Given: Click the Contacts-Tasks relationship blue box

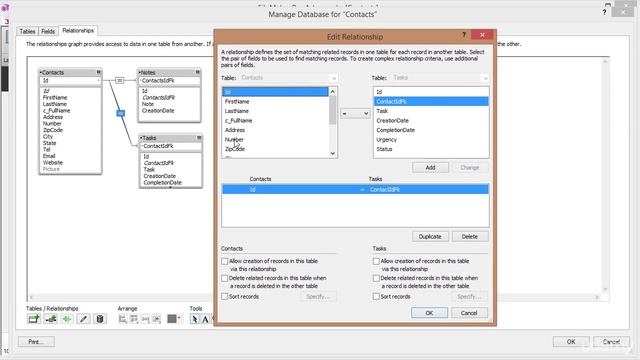Looking at the screenshot, I should 120,113.
